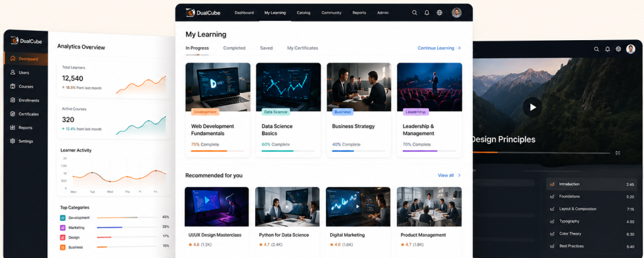
Task: Click the Development category icon
Action: point(63,218)
